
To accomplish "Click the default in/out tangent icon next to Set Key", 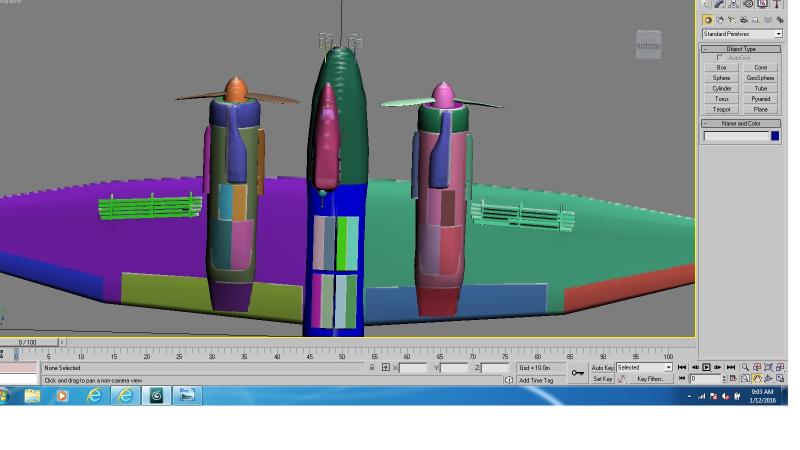I will click(x=622, y=379).
